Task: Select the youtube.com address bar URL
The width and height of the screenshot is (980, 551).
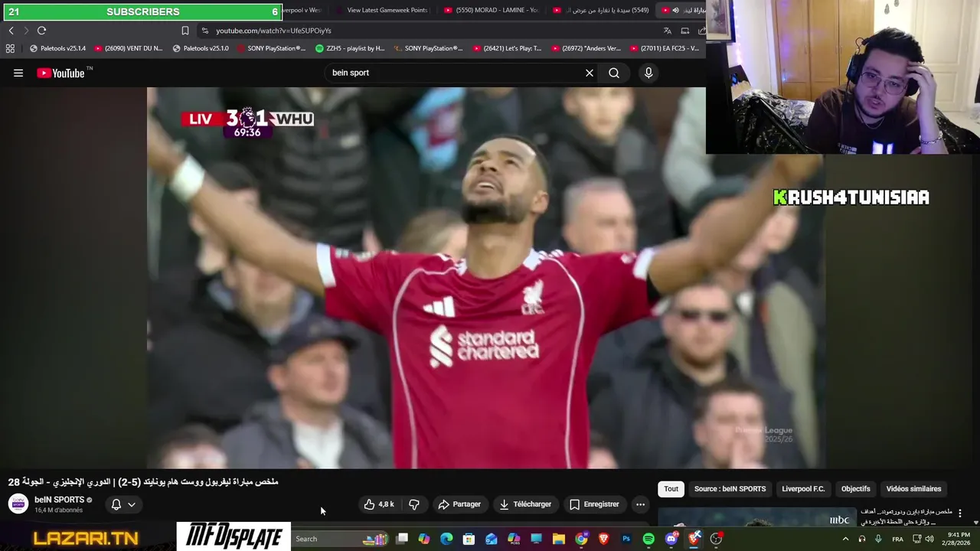Action: pyautogui.click(x=273, y=31)
